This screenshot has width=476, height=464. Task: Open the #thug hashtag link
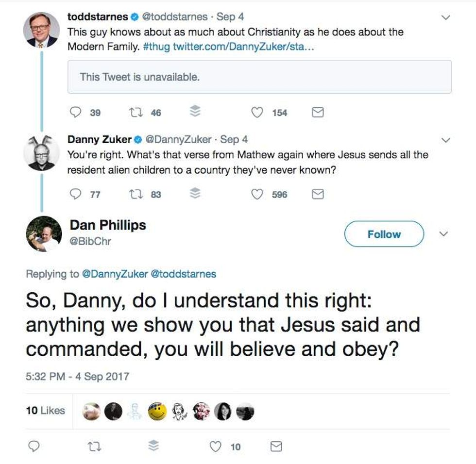click(x=156, y=45)
